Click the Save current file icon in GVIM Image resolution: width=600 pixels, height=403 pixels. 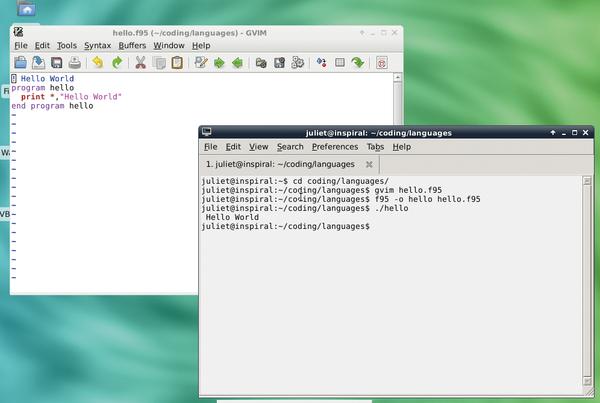point(38,62)
